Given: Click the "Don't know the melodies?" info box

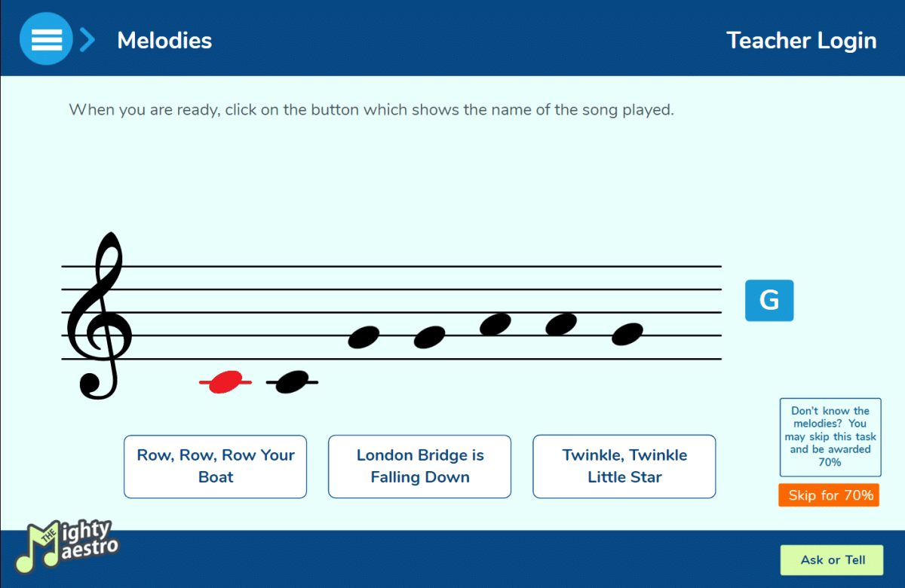Looking at the screenshot, I should [830, 437].
